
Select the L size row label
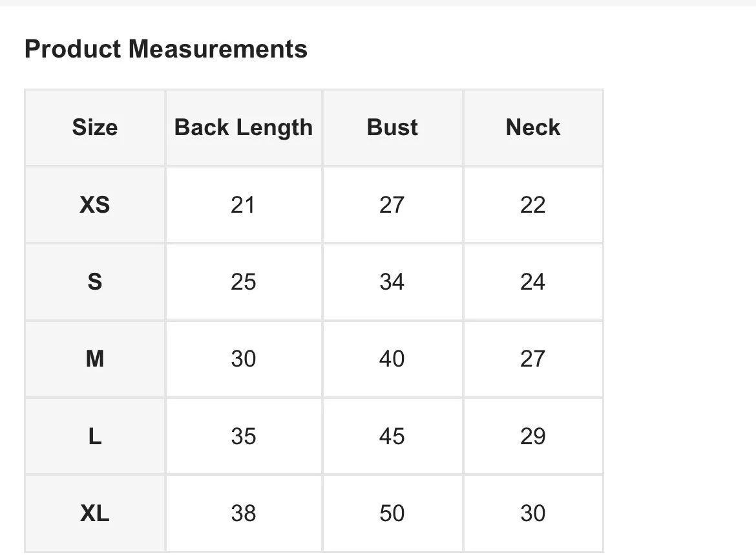point(95,436)
